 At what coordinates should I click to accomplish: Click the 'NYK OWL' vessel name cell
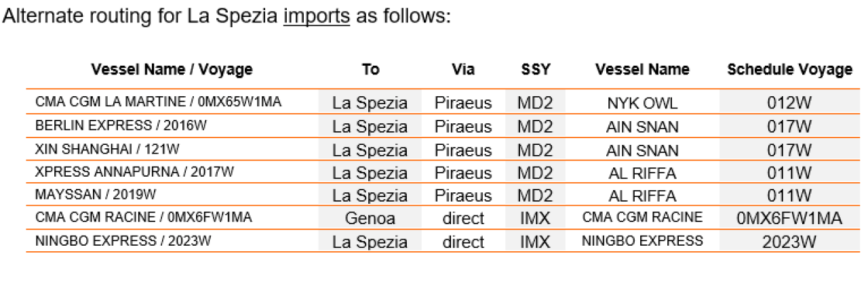point(642,103)
